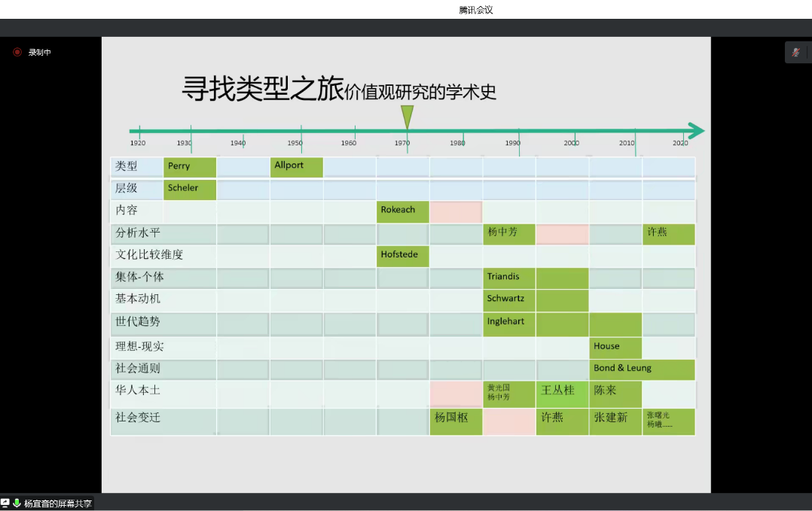
Task: Click the 2020 year label on timeline
Action: tap(680, 143)
